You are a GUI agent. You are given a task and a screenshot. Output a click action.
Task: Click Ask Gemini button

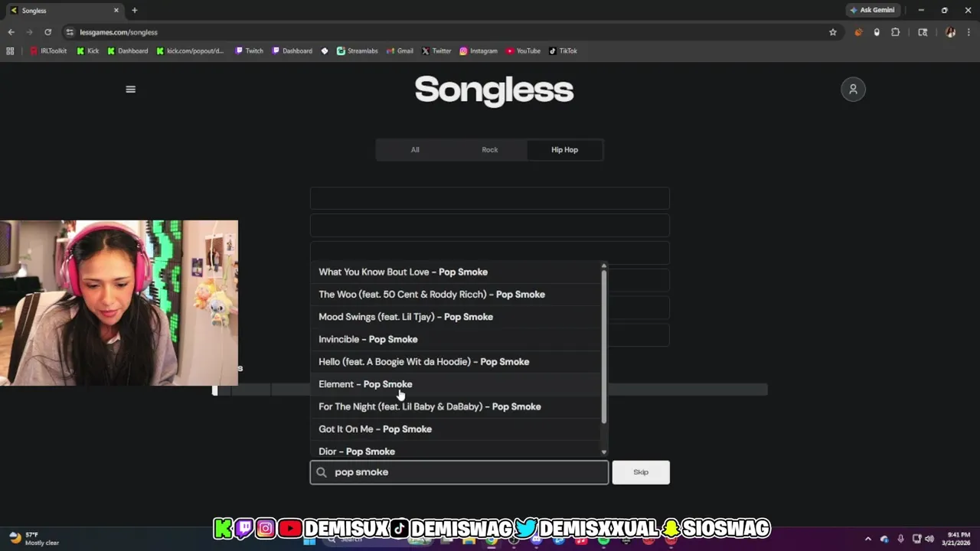point(872,10)
